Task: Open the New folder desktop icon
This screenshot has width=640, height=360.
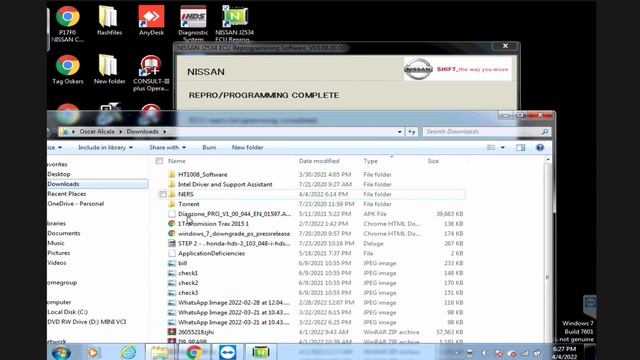Action: click(109, 69)
